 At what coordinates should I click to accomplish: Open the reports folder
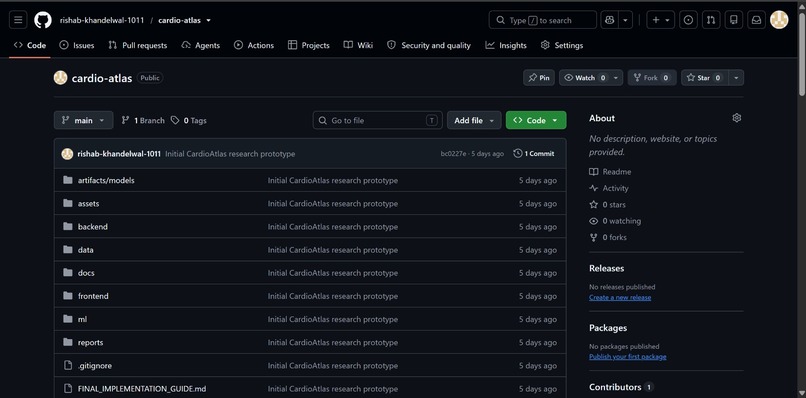[x=90, y=342]
